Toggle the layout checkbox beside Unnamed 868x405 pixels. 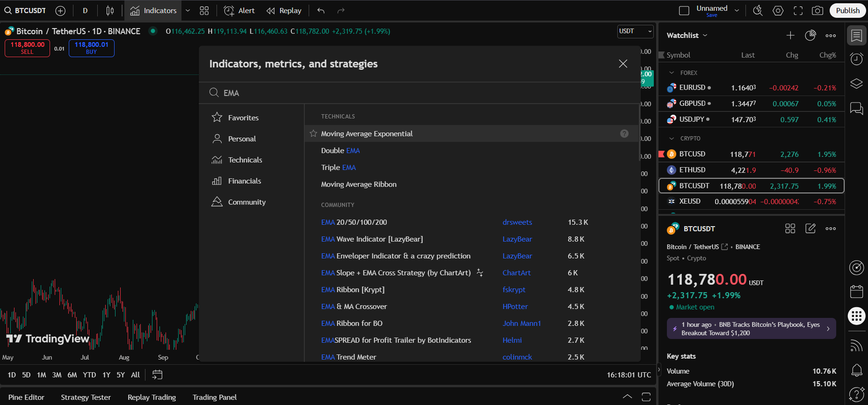[684, 11]
